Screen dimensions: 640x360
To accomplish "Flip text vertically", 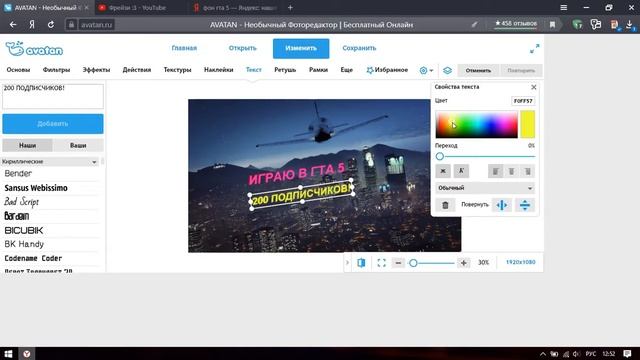I will point(525,205).
